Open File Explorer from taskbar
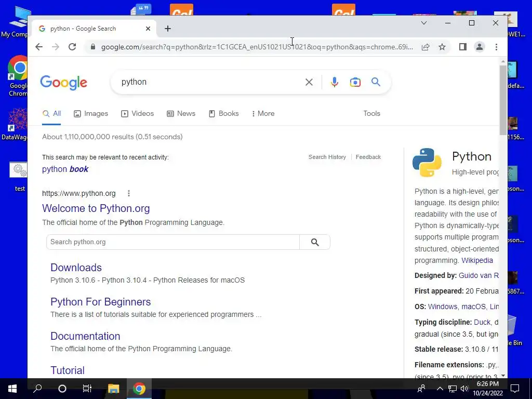Image resolution: width=532 pixels, height=399 pixels. (x=114, y=389)
